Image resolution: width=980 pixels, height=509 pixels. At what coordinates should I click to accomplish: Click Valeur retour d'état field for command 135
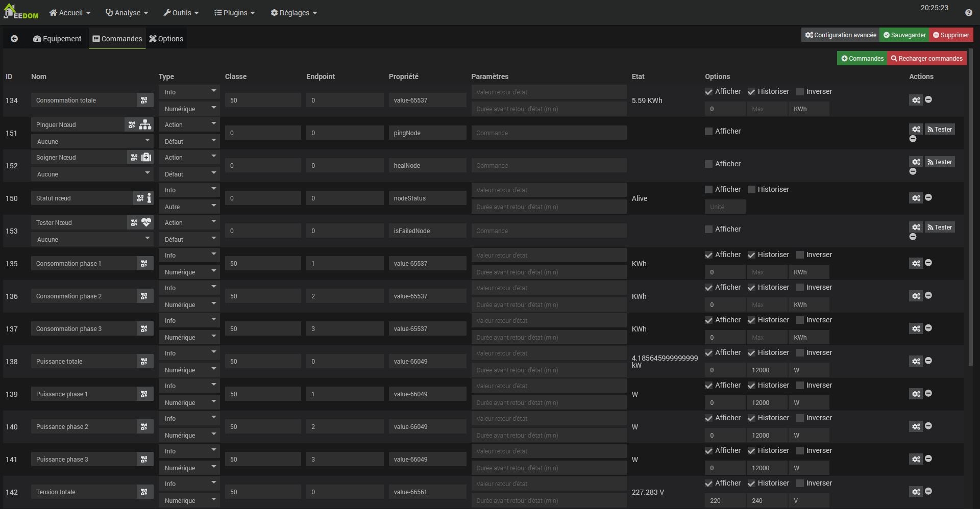549,255
